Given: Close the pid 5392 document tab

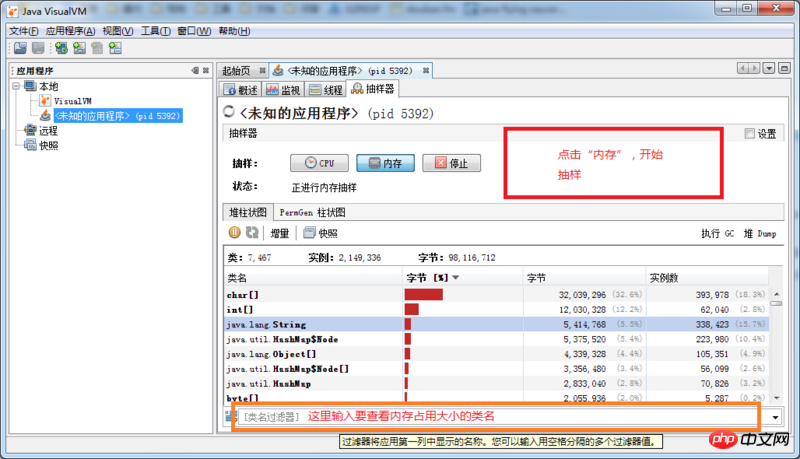Looking at the screenshot, I should 426,70.
